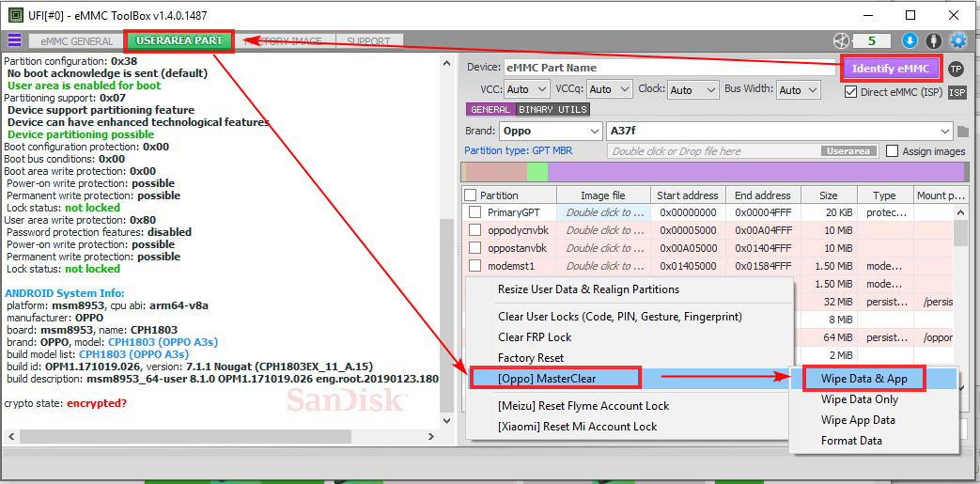Viewport: 980px width, 484px height.
Task: Click the pink segment in partition bar
Action: 495,172
